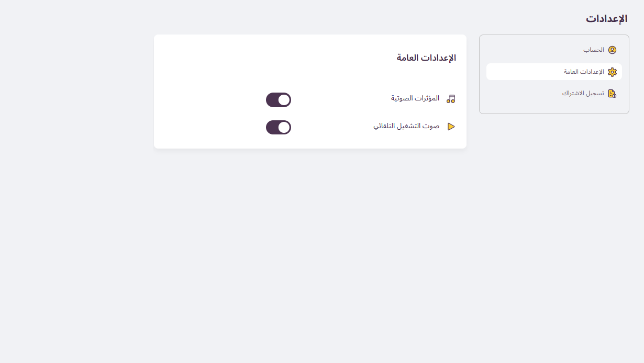Click the الإعدادات العامة card heading

tap(426, 58)
